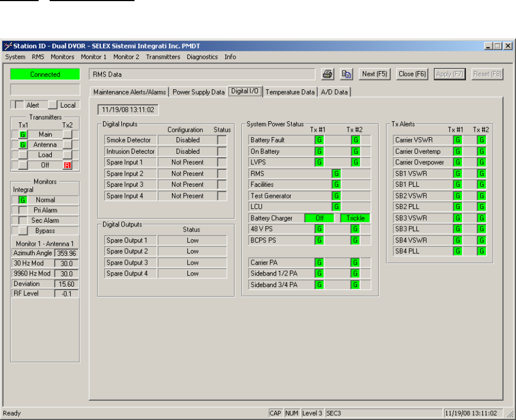Click Spare Input 4 status box
Screen dimensions: 516x420
click(x=222, y=196)
